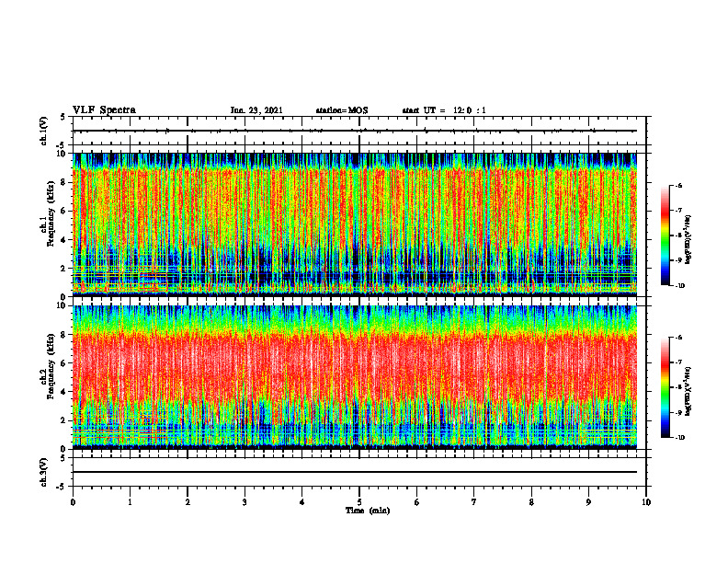
Task: Click the "-8" tick on lower color bar
Action: [x=678, y=387]
